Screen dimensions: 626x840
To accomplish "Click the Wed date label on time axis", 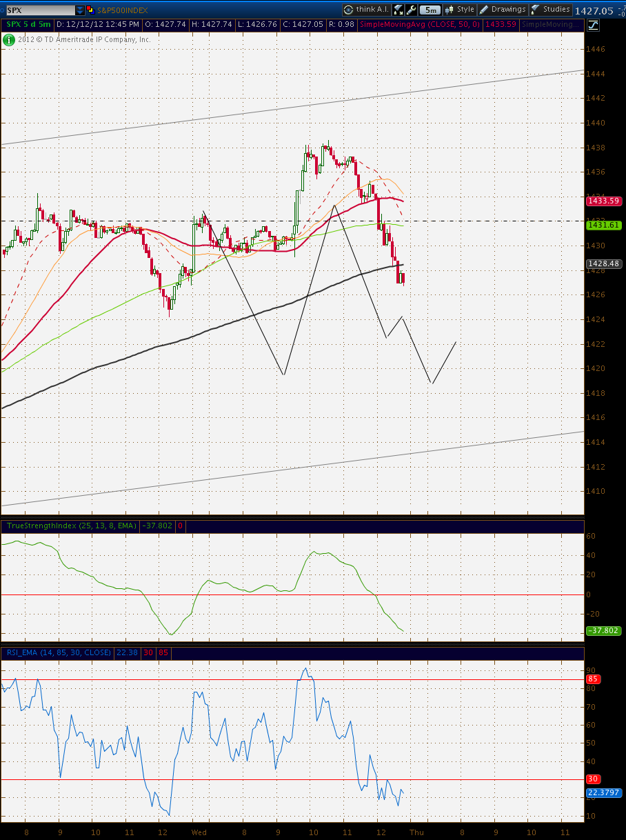I will coord(199,832).
